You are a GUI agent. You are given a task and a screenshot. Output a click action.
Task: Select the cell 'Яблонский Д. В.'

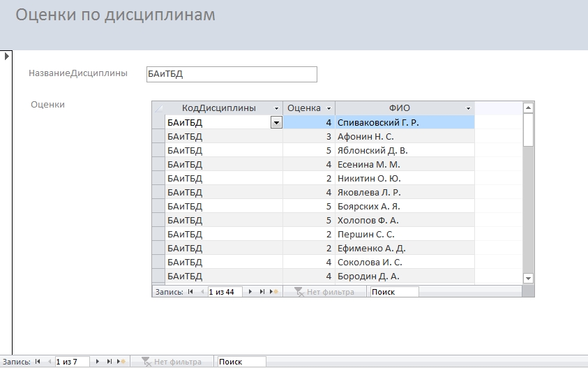click(405, 150)
